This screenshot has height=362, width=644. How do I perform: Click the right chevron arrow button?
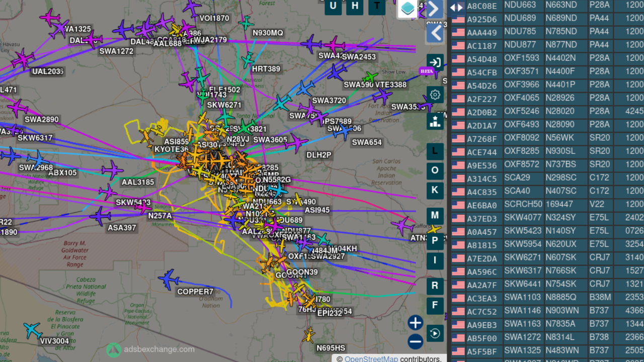tap(435, 9)
